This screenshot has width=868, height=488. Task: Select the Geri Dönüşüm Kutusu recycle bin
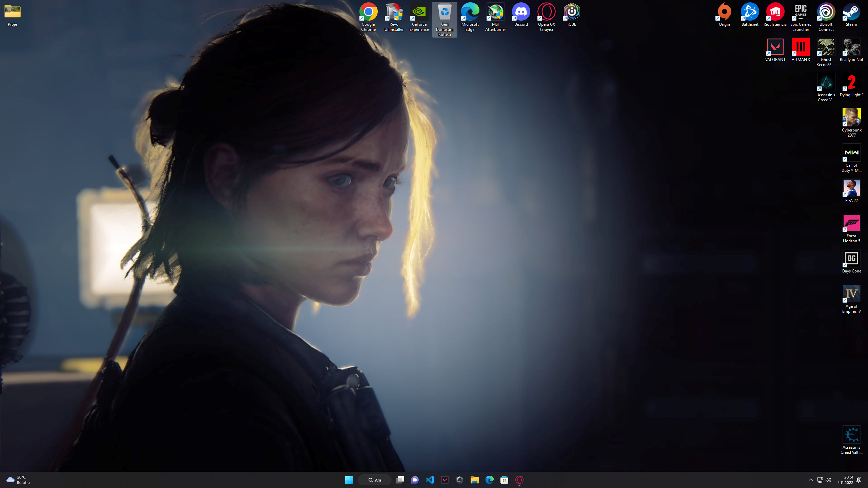pos(445,20)
